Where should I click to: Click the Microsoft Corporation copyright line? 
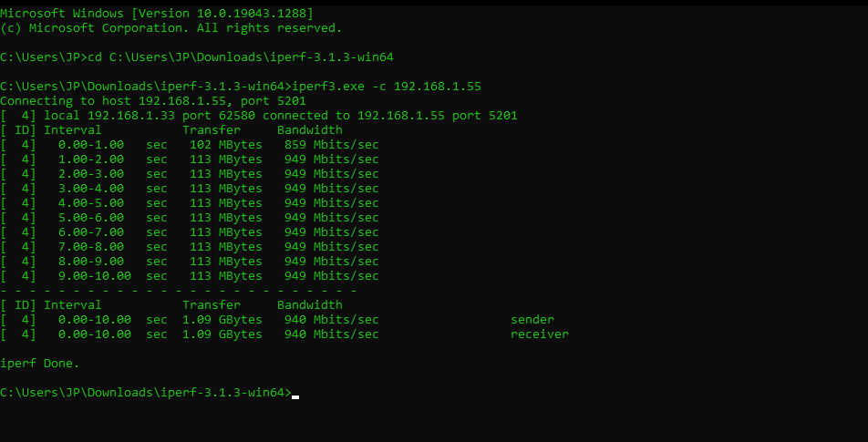tap(171, 27)
